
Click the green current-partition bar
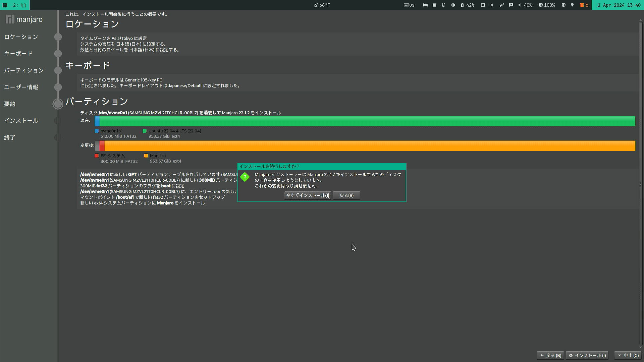367,121
